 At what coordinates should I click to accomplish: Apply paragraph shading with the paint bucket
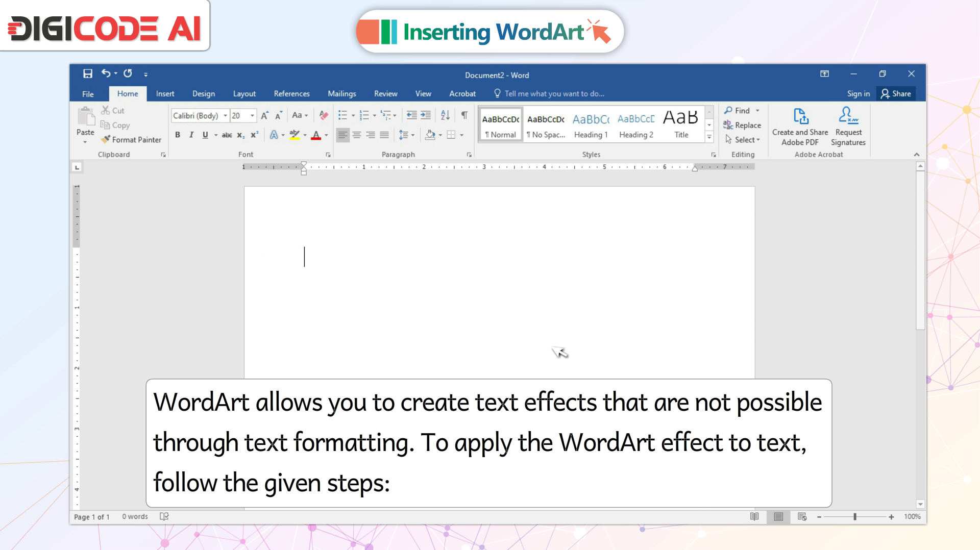pos(430,135)
